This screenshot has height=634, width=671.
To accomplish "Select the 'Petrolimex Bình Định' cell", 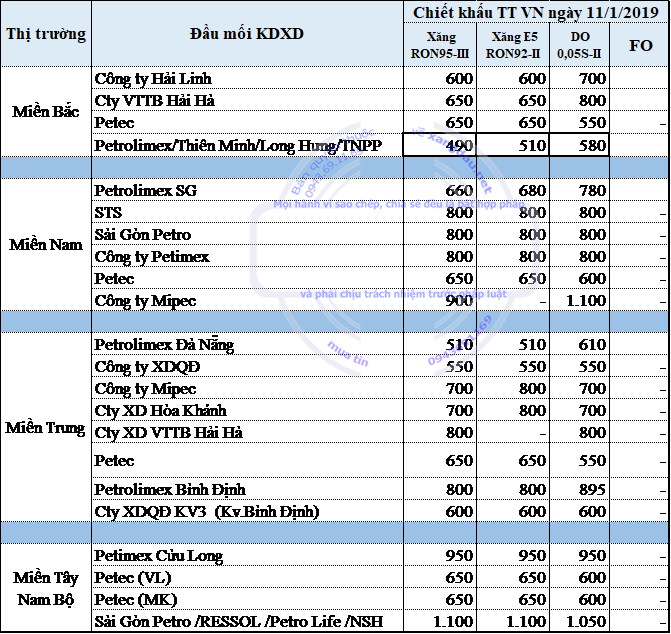I will pos(247,489).
